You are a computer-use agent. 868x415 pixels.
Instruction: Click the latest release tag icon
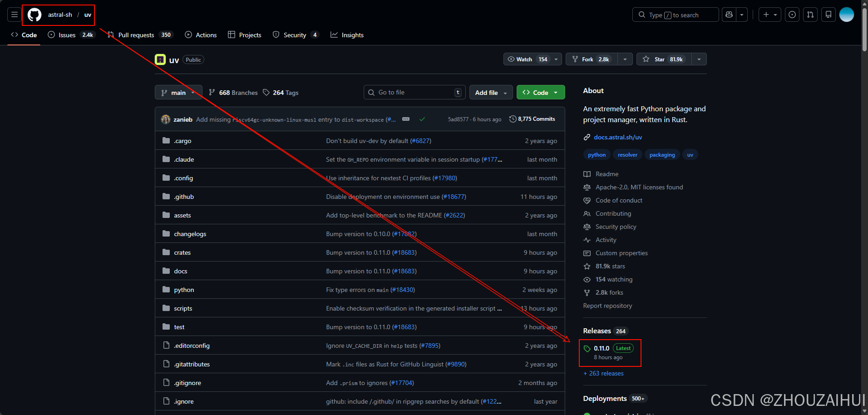tap(587, 349)
